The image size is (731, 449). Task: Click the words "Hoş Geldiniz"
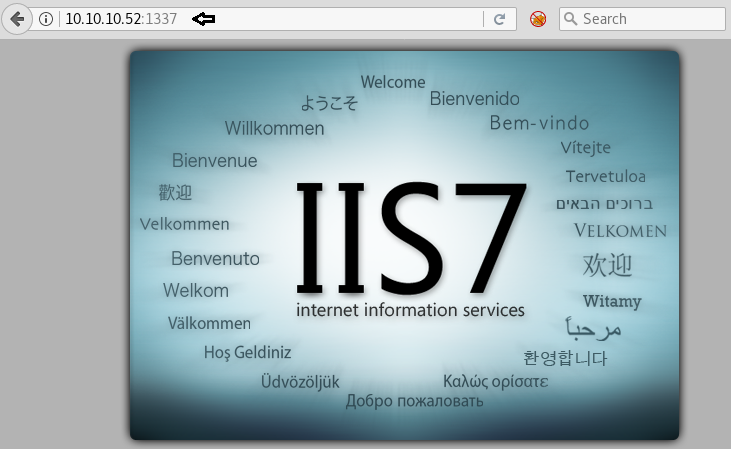(248, 352)
